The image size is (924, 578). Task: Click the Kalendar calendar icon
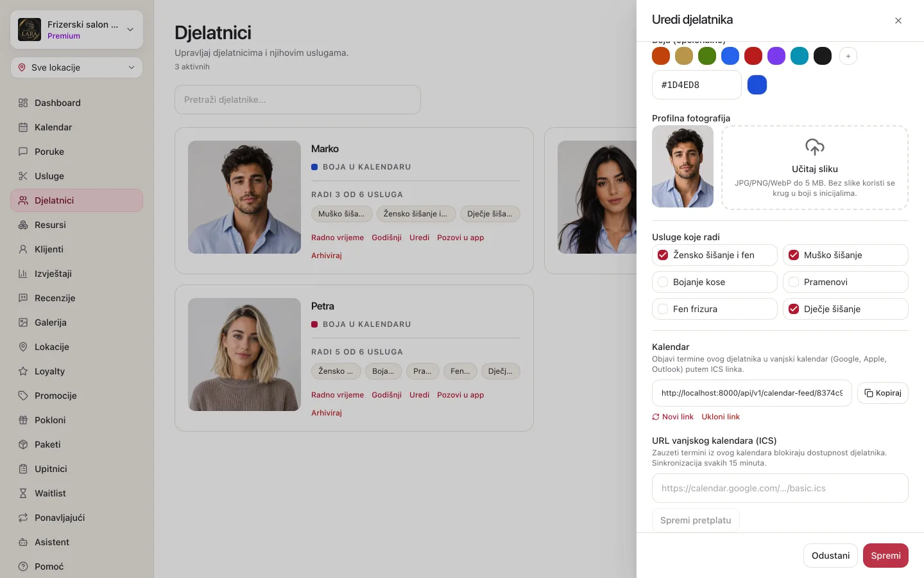tap(23, 127)
